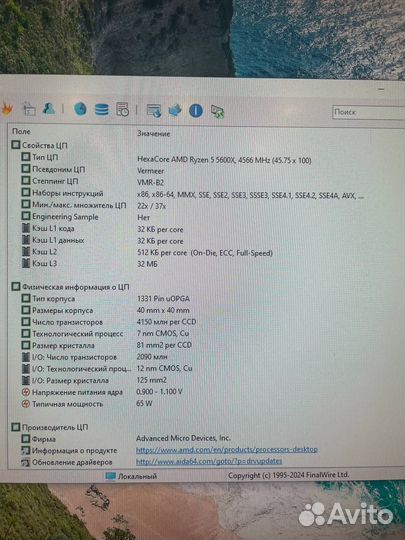Click the Поле column header

click(21, 131)
